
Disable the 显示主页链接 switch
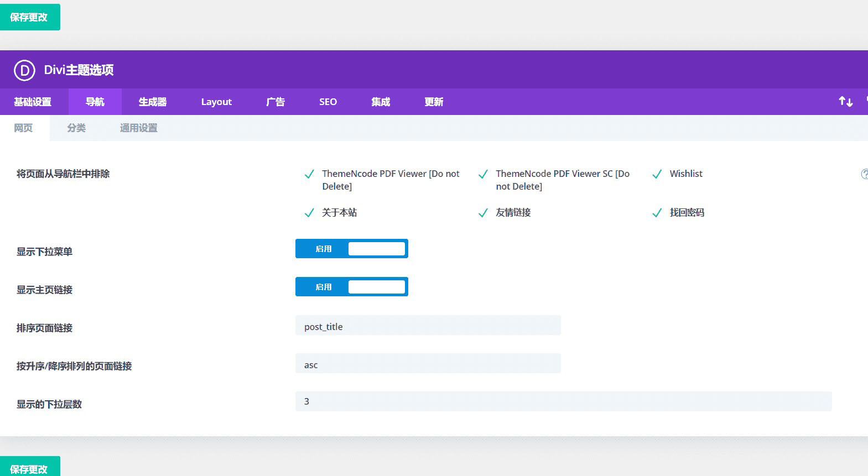point(352,287)
